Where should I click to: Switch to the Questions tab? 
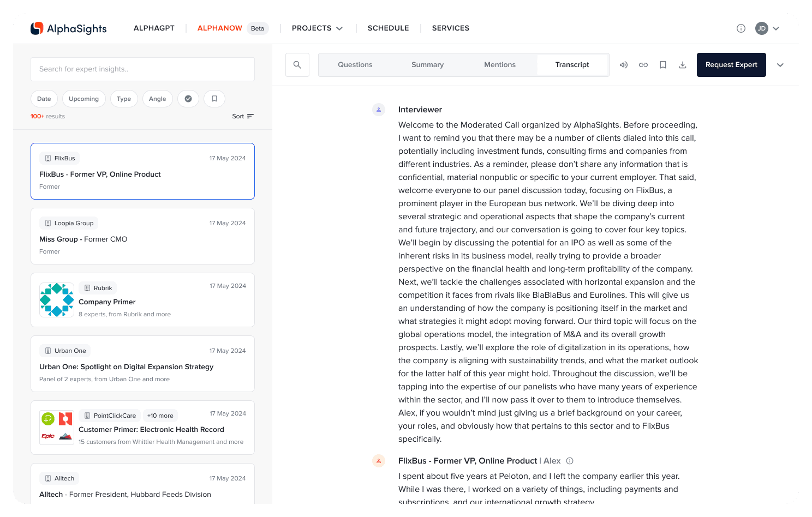pyautogui.click(x=355, y=65)
